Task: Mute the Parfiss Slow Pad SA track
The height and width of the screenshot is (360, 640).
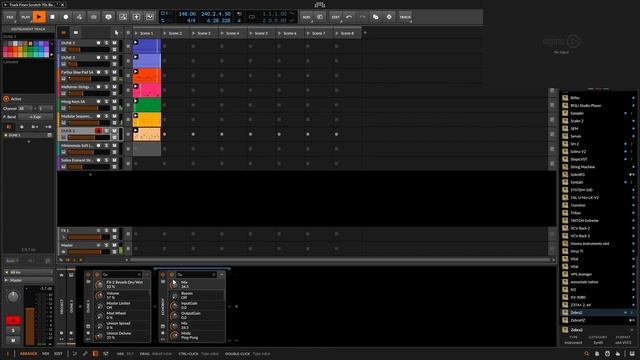Action: pos(115,72)
